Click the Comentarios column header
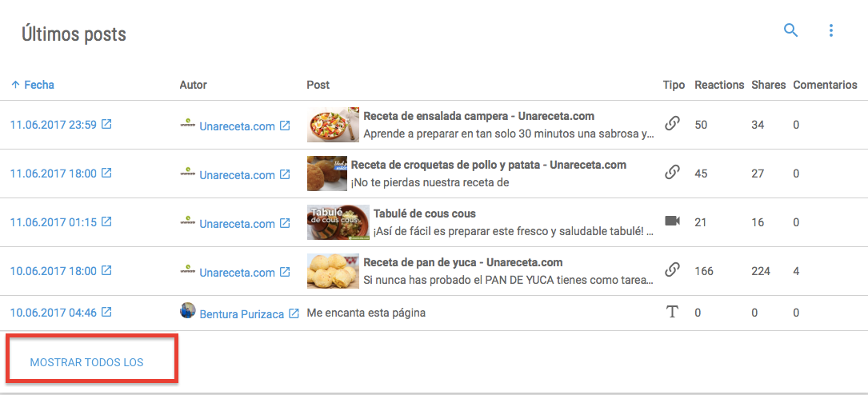This screenshot has width=868, height=395. pyautogui.click(x=825, y=85)
